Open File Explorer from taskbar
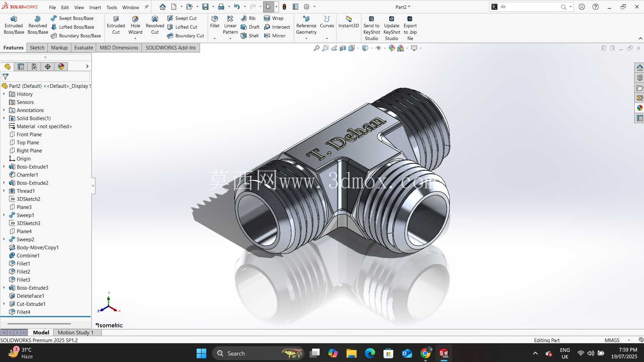The image size is (644, 362). point(351,353)
